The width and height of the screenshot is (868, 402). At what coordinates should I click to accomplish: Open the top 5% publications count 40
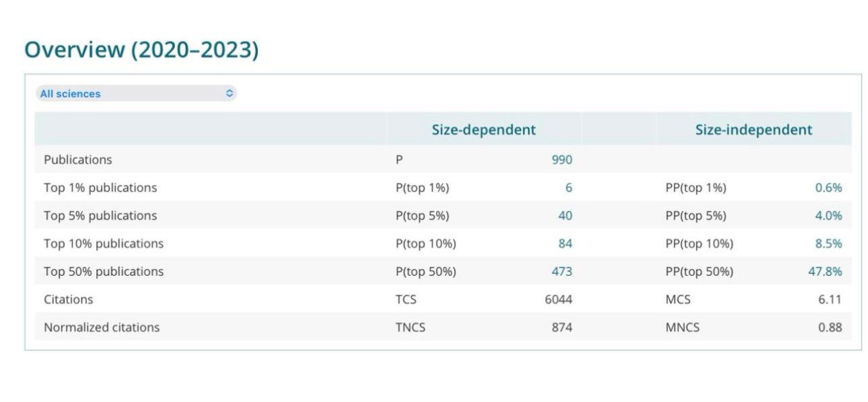(x=565, y=216)
